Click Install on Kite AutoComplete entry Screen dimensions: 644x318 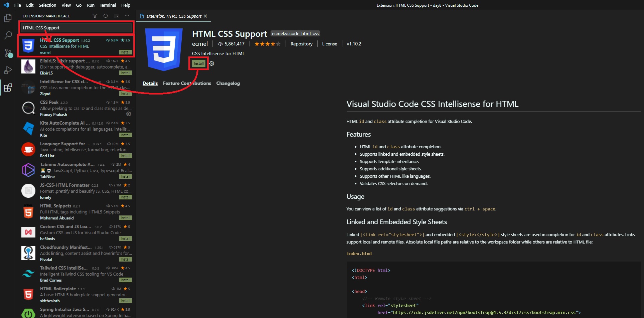tap(126, 135)
